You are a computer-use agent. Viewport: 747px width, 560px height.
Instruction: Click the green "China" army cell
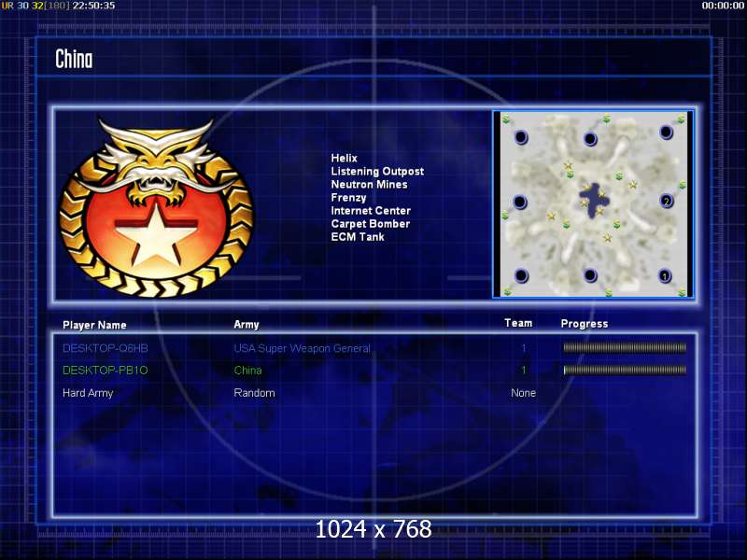(x=247, y=370)
